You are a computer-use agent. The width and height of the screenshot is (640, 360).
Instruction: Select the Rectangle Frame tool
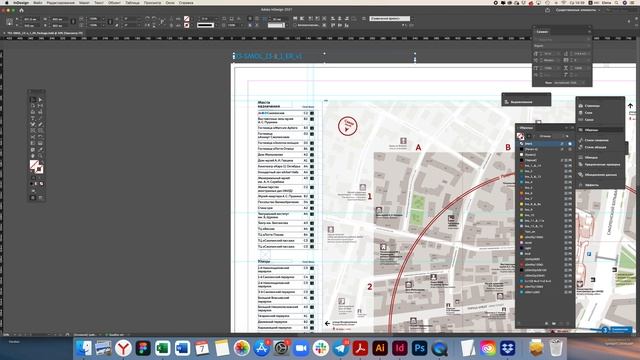click(x=33, y=131)
